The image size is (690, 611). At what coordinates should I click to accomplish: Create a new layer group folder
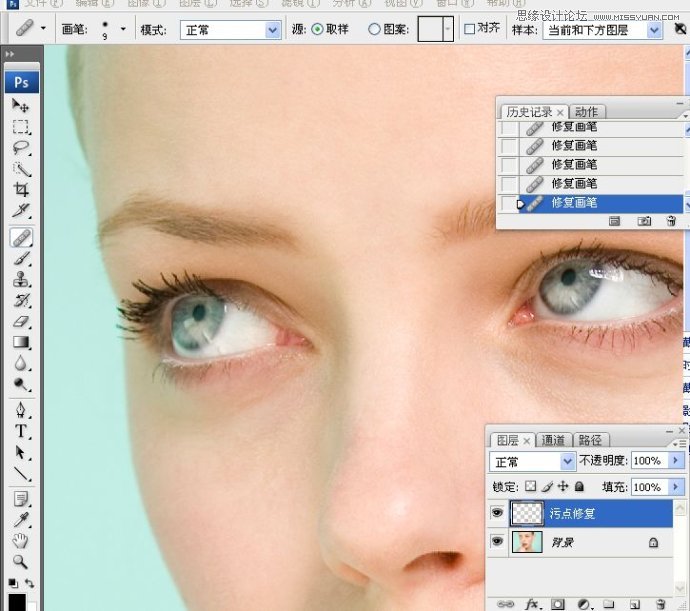[609, 604]
